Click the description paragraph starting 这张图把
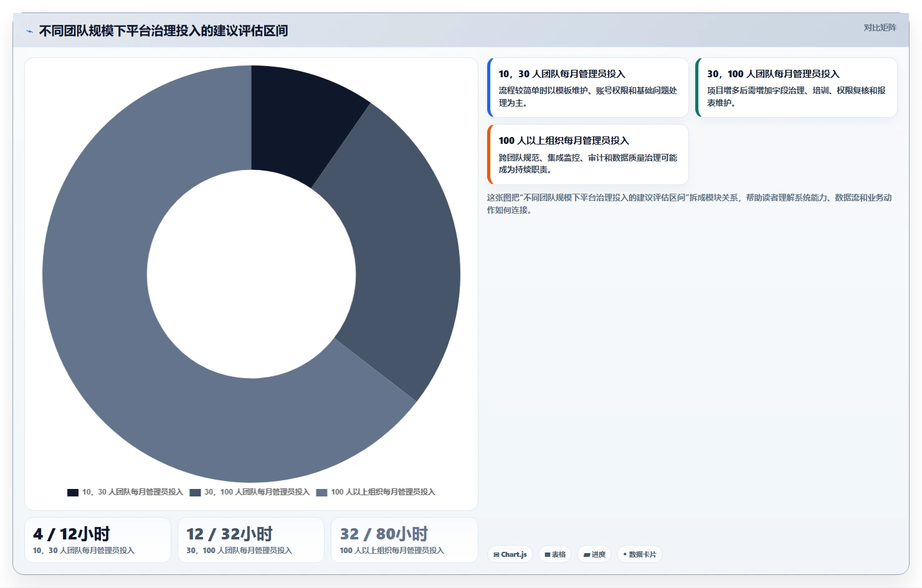 coord(689,204)
